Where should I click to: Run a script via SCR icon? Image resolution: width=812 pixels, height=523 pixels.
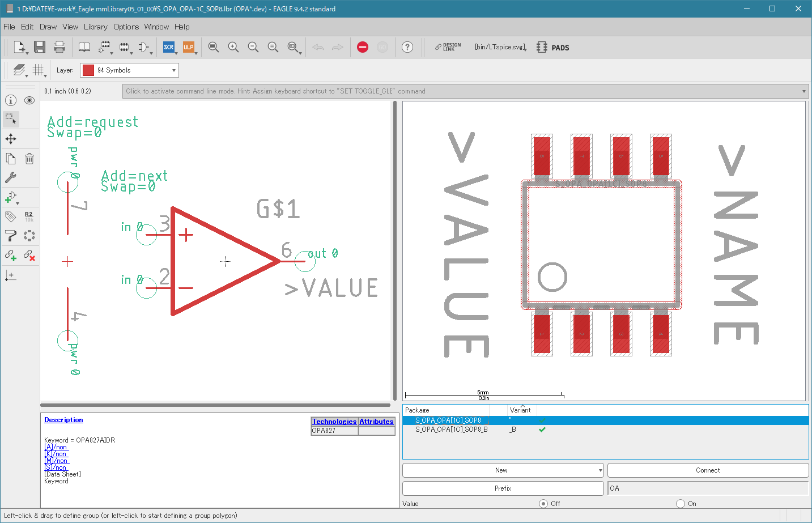(x=169, y=47)
